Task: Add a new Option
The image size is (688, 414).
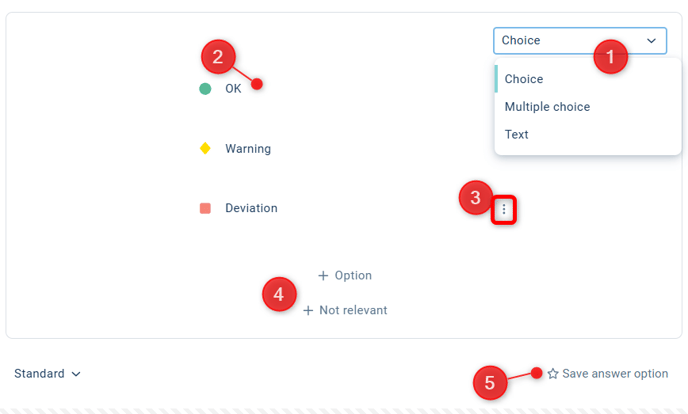Action: pos(345,276)
